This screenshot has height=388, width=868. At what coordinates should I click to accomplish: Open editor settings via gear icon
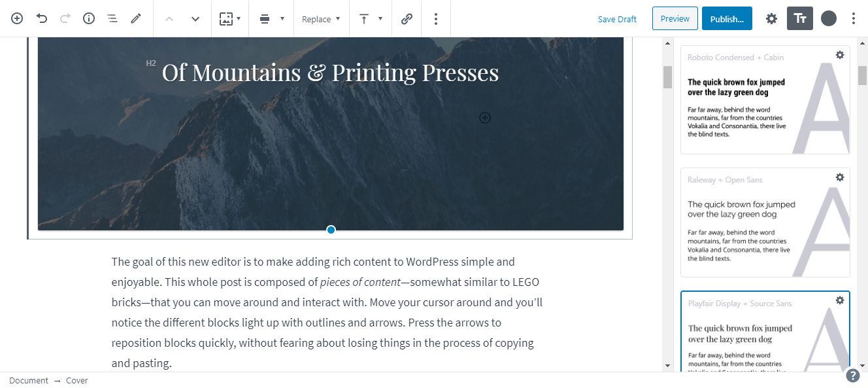[x=771, y=18]
